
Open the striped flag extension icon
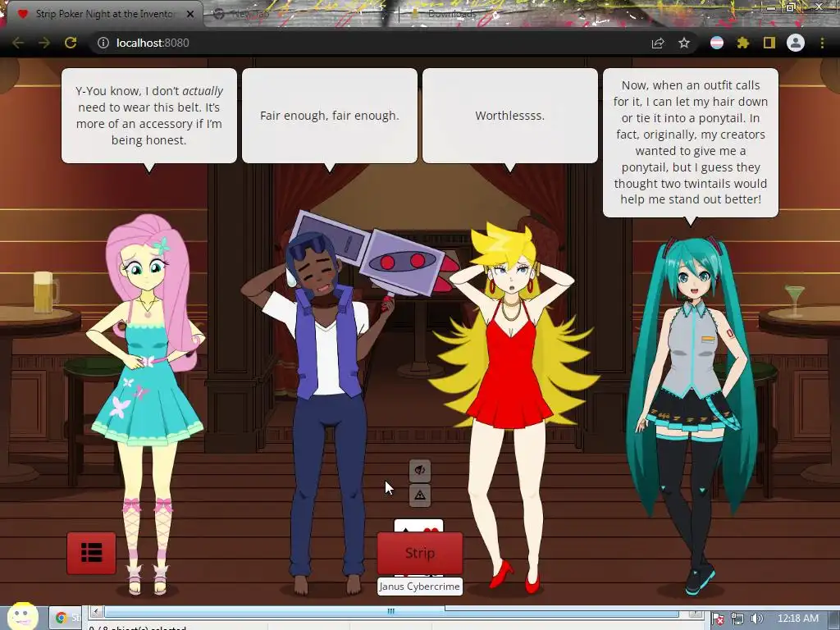point(717,43)
